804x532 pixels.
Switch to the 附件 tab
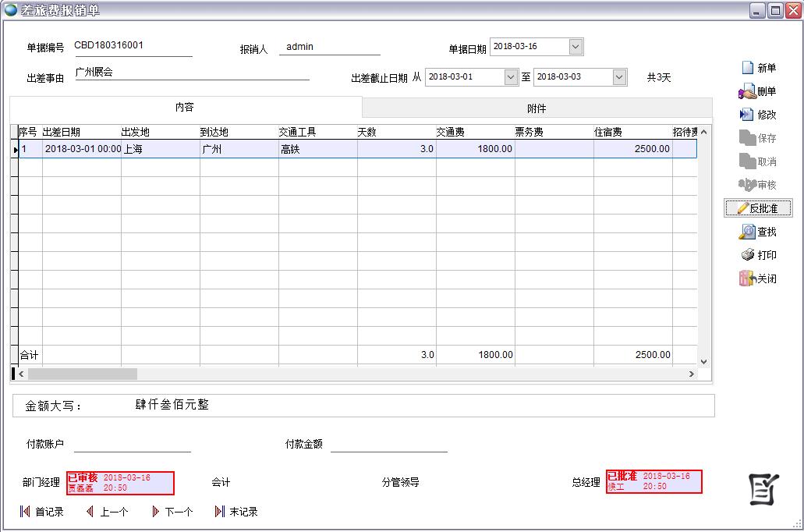click(x=537, y=108)
